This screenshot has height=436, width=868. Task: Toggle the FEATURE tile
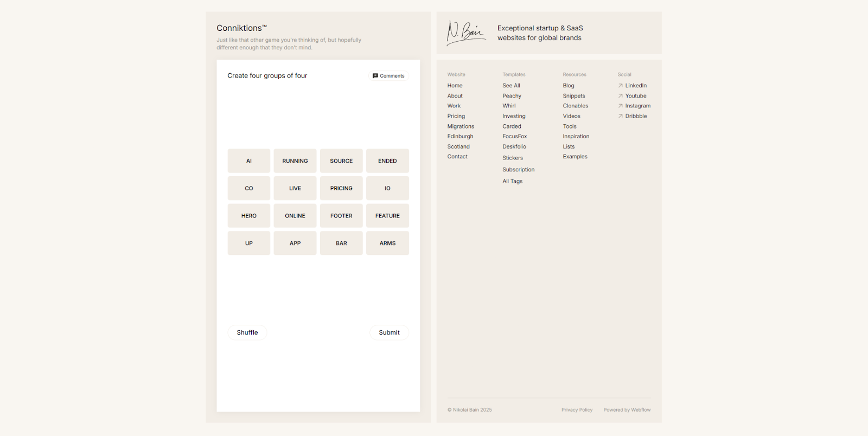pos(387,216)
